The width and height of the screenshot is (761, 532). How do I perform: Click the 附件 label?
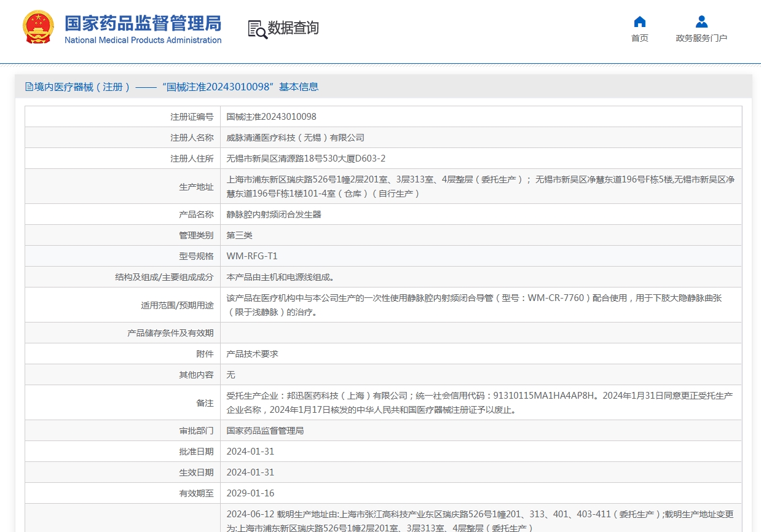pyautogui.click(x=205, y=354)
